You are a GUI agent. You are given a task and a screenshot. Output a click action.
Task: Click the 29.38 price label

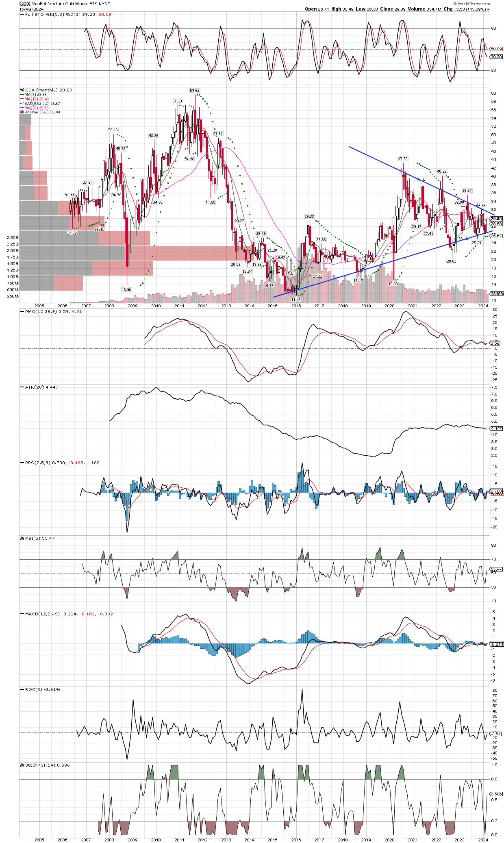(309, 217)
